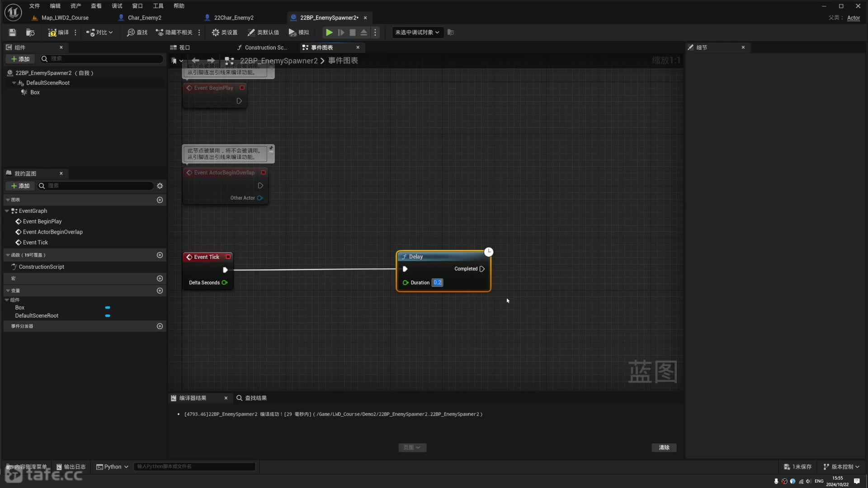868x488 pixels.
Task: Click 添加 in the 我的蓝图 panel
Action: pos(20,186)
